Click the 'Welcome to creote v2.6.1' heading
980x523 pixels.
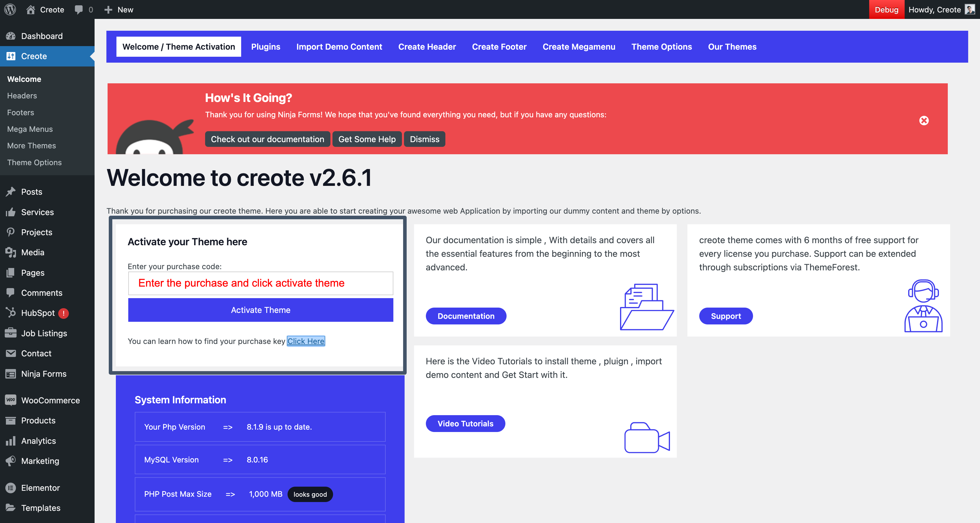pyautogui.click(x=239, y=178)
